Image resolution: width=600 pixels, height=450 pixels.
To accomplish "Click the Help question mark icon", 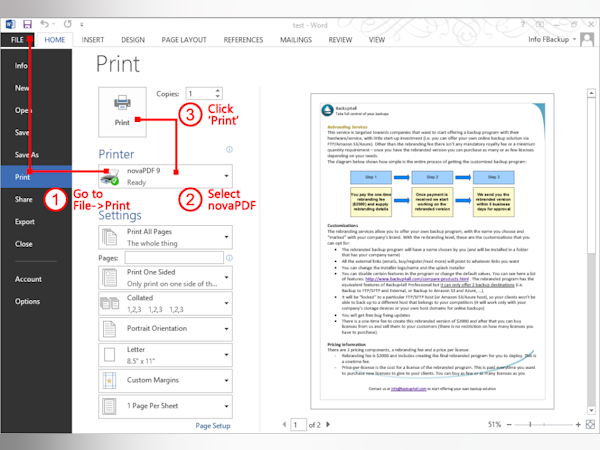I will [523, 24].
